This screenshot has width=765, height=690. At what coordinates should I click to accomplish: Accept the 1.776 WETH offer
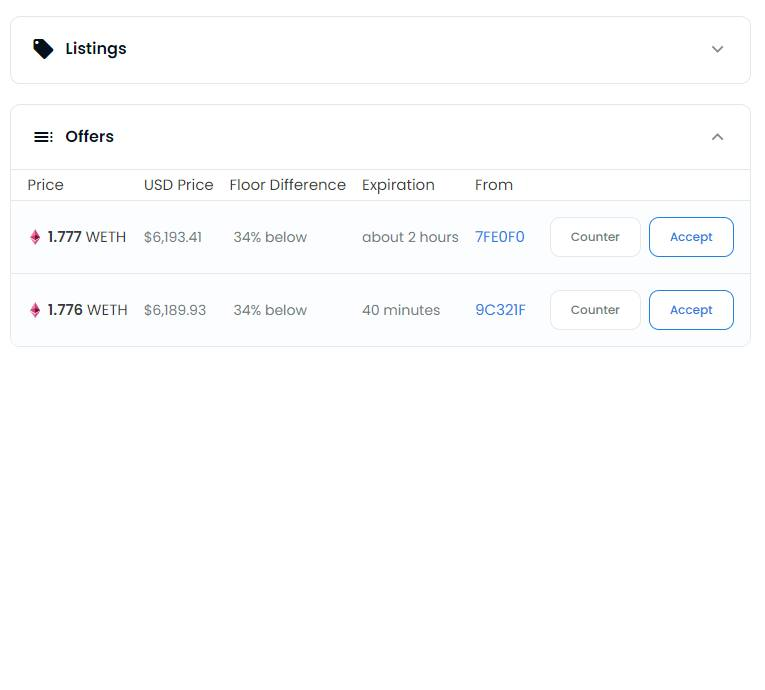[691, 310]
